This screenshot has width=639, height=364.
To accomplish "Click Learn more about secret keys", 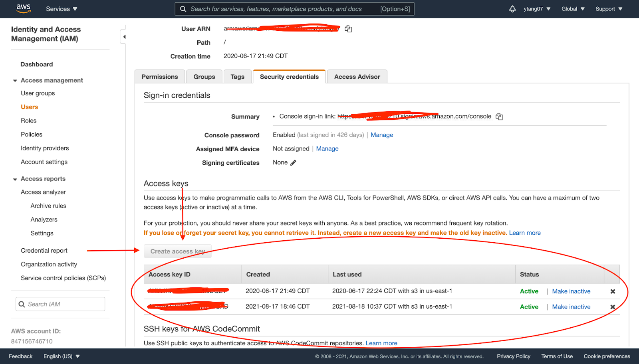I will click(x=525, y=233).
